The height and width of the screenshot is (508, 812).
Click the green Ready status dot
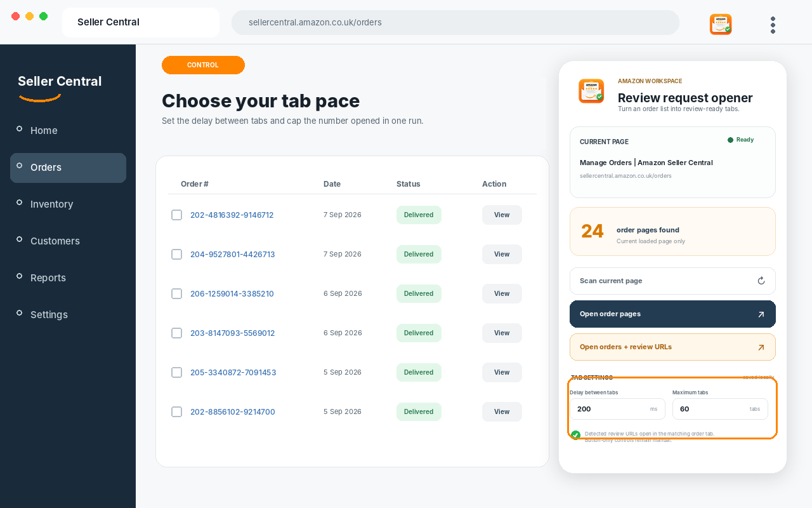click(x=730, y=140)
